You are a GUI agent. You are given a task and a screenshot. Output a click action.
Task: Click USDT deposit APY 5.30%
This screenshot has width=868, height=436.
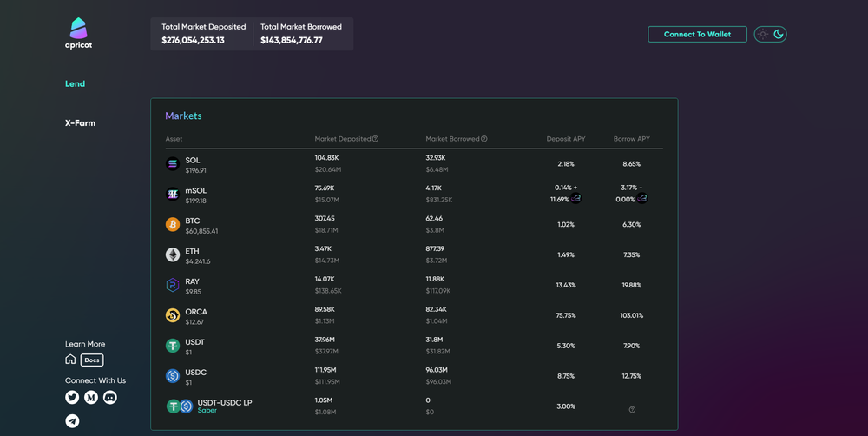[x=566, y=346]
